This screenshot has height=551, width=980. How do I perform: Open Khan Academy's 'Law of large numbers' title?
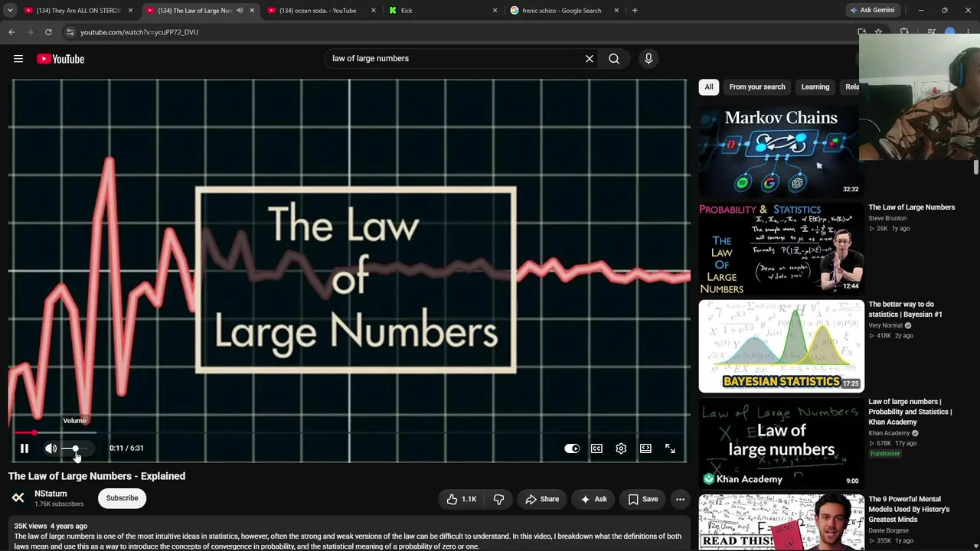point(910,412)
